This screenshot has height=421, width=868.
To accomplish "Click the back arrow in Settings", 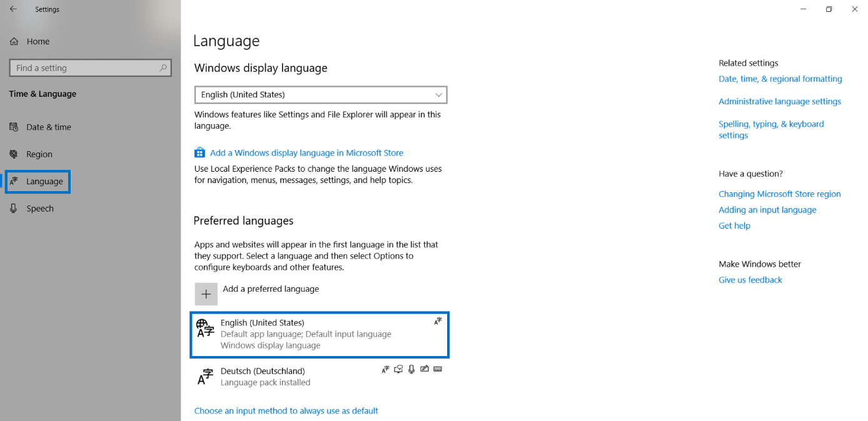I will (14, 9).
